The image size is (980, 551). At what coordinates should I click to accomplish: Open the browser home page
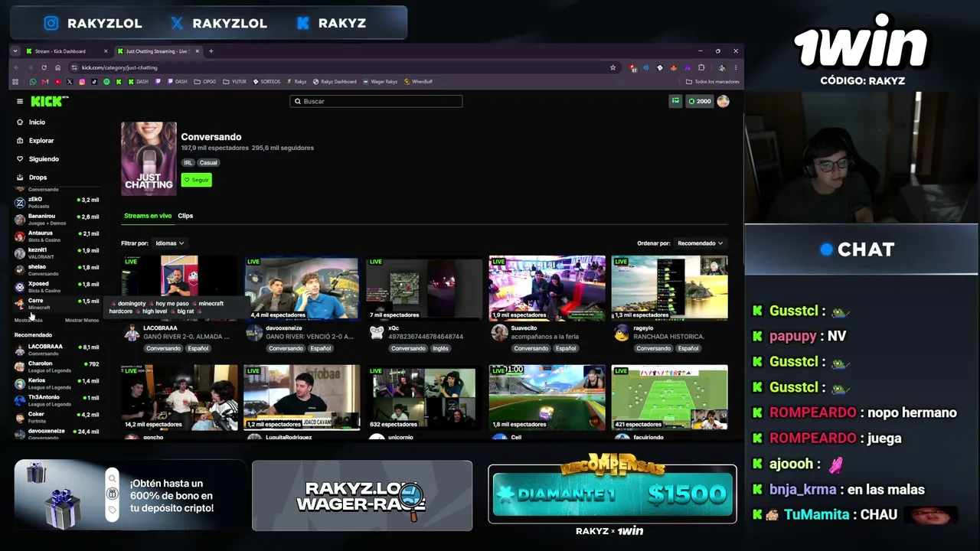57,67
